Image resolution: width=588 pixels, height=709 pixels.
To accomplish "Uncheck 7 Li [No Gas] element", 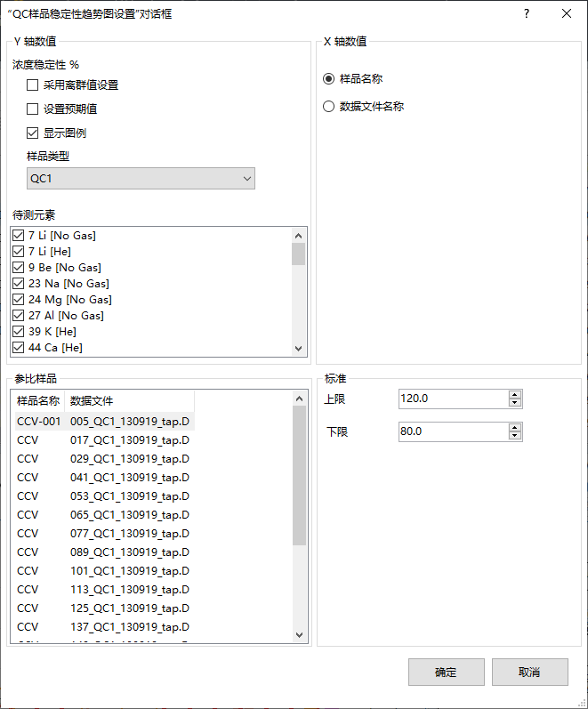I will 18,236.
